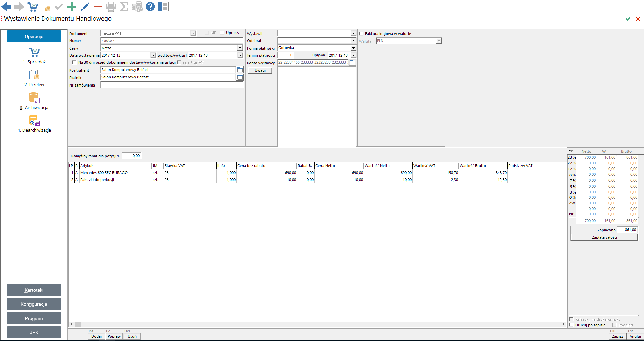Screen dimensions: 644x341
Task: Enable Uprosz. checkbox
Action: tap(222, 33)
